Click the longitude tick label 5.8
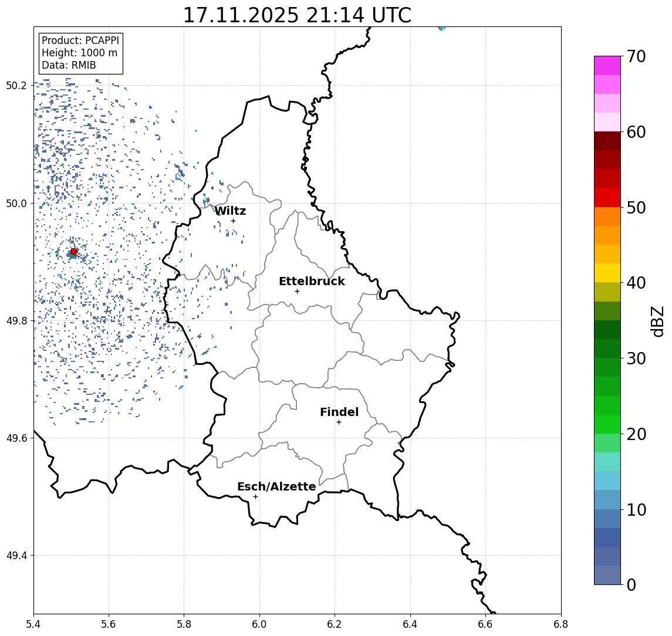 (184, 624)
